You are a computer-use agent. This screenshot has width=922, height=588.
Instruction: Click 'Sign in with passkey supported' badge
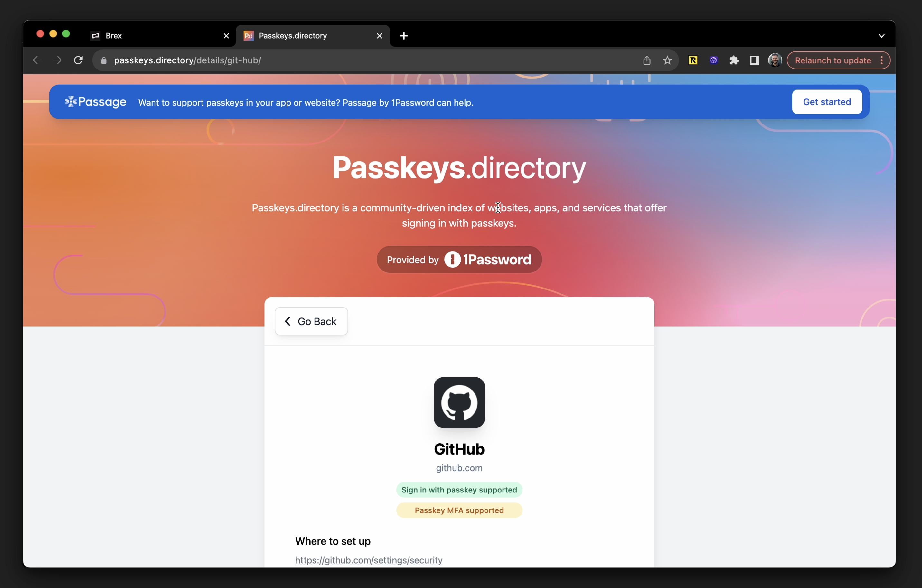459,490
